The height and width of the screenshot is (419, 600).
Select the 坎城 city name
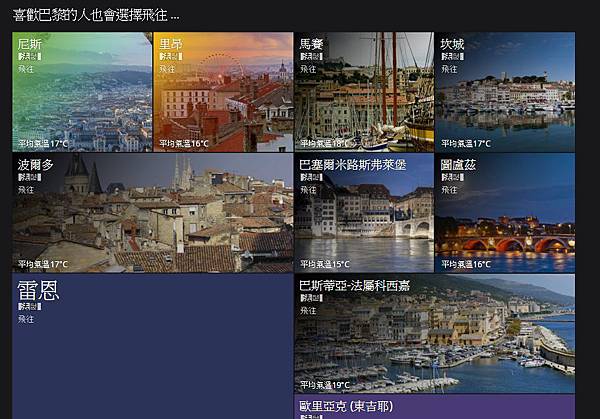[x=452, y=44]
